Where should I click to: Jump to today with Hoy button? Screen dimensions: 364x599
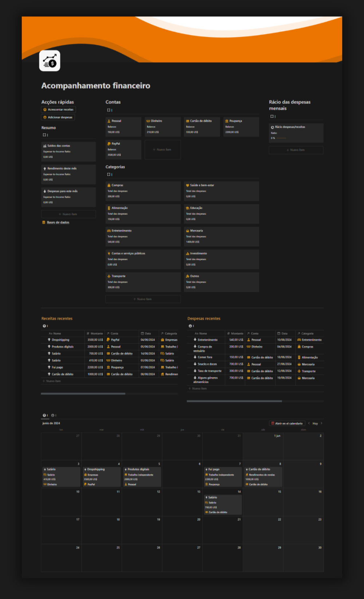coord(315,423)
